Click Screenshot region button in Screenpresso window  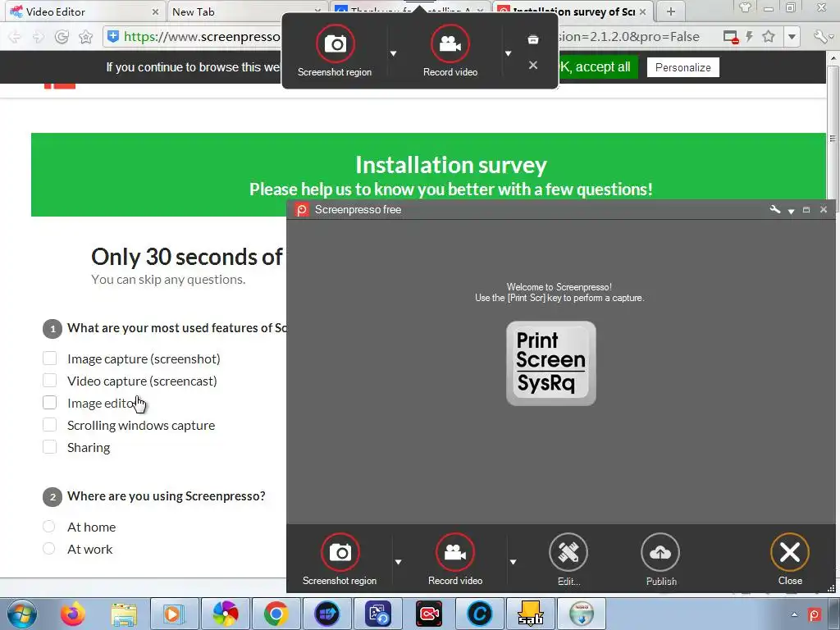click(340, 559)
